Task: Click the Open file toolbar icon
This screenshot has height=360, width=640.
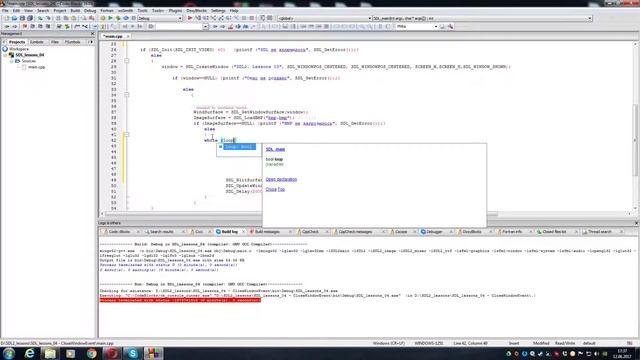Action: click(x=14, y=18)
